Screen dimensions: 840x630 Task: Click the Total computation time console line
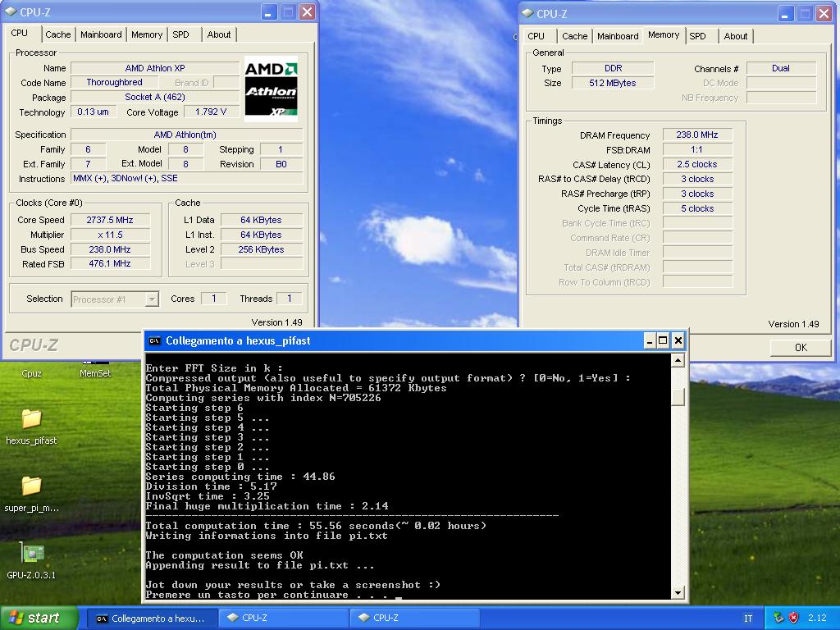[x=316, y=526]
